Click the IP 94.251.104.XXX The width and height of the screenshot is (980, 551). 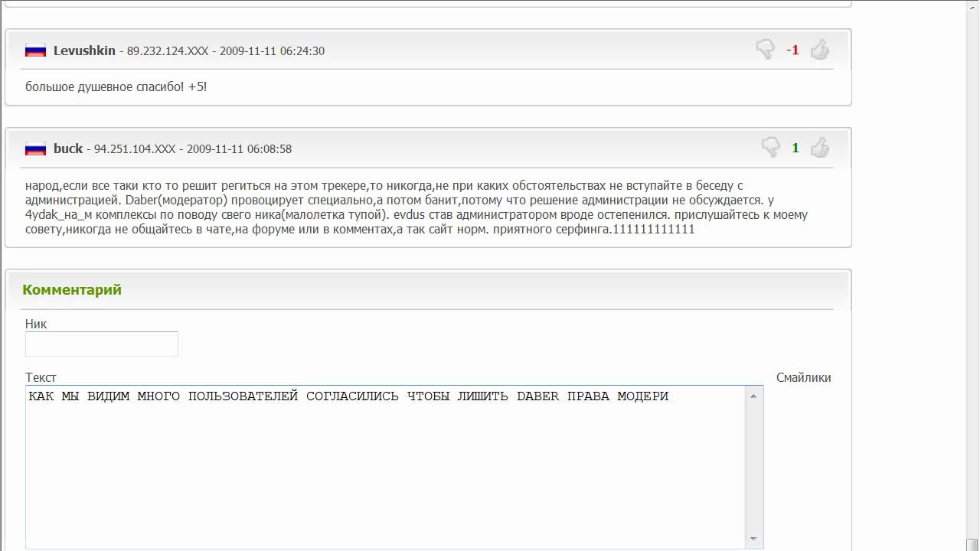point(135,149)
